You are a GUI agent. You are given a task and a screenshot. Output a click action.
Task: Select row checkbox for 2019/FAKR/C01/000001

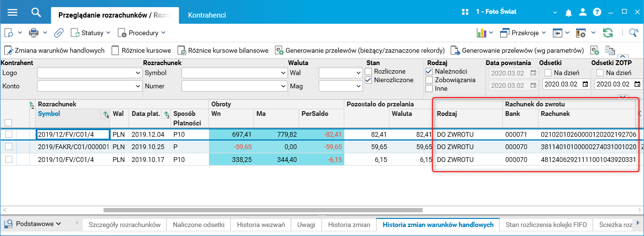click(9, 147)
